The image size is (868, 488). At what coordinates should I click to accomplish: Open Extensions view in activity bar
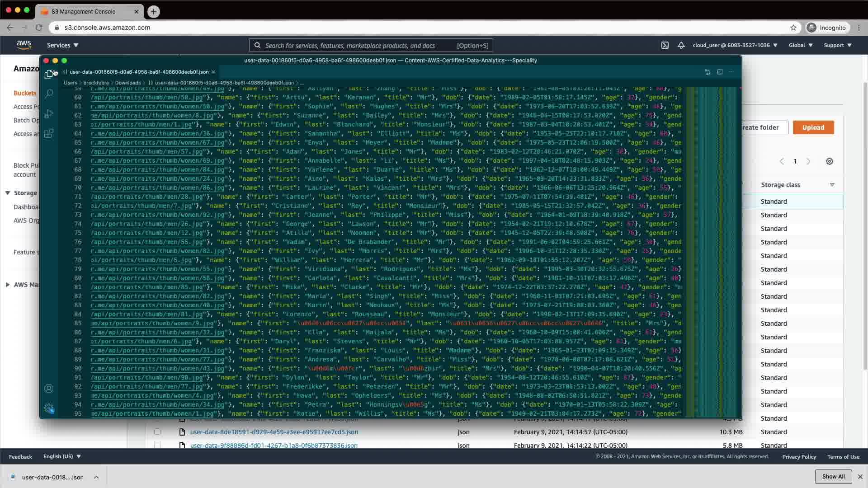[49, 133]
